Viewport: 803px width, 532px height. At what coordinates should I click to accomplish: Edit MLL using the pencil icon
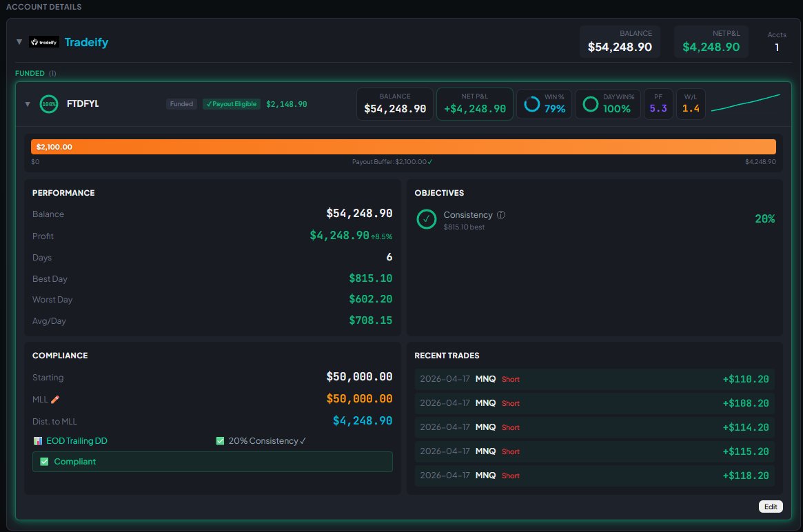coord(54,400)
